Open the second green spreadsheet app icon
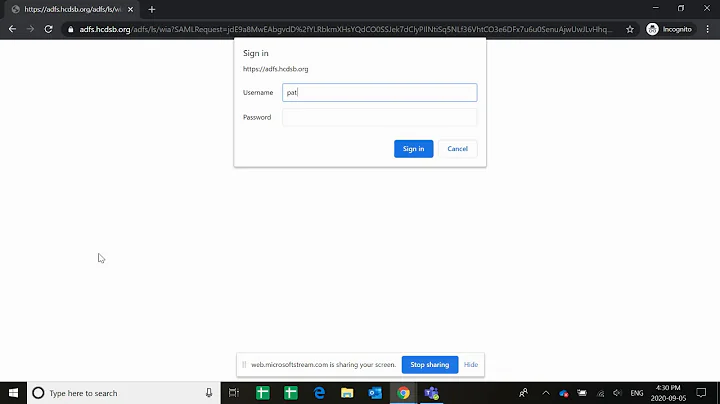 pos(291,393)
